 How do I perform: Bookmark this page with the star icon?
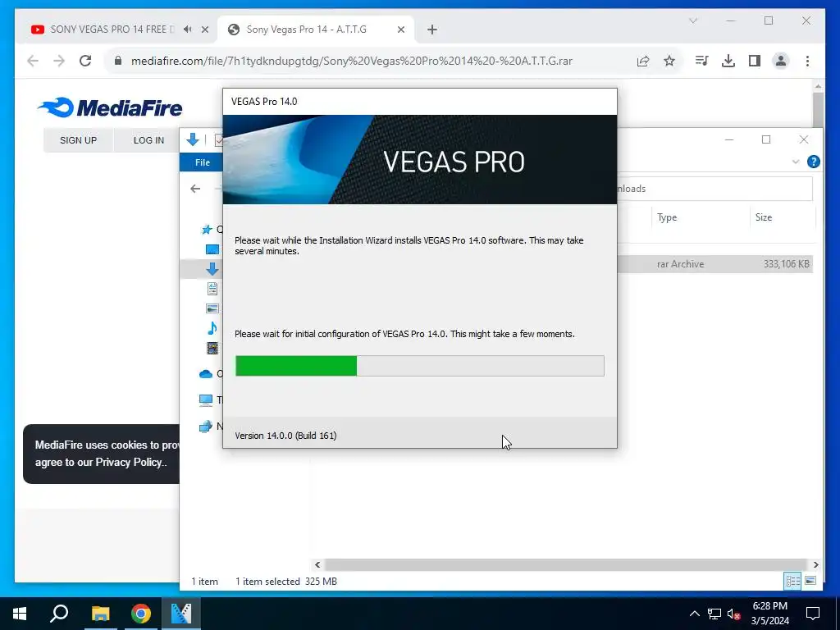pos(669,61)
